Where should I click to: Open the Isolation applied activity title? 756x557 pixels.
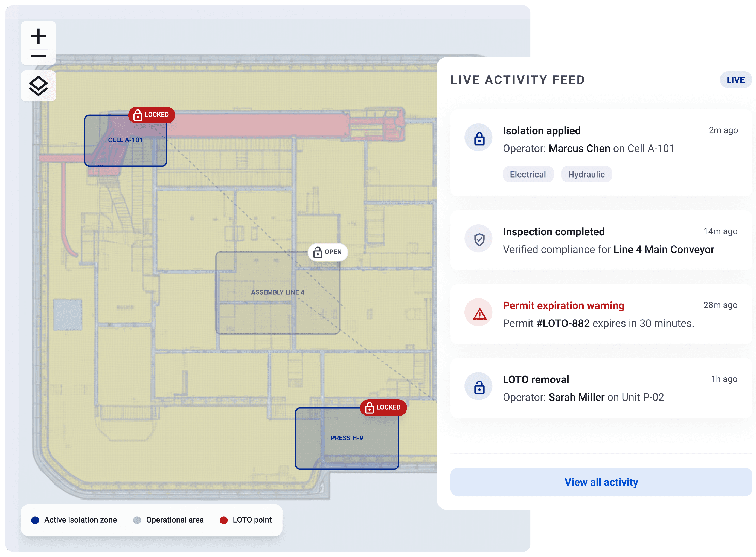coord(541,131)
